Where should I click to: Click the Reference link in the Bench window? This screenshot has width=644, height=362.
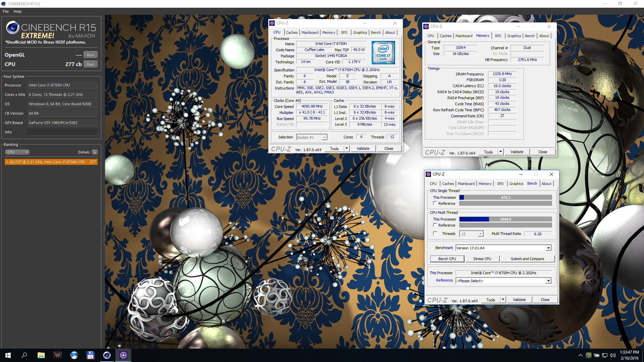[x=444, y=280]
